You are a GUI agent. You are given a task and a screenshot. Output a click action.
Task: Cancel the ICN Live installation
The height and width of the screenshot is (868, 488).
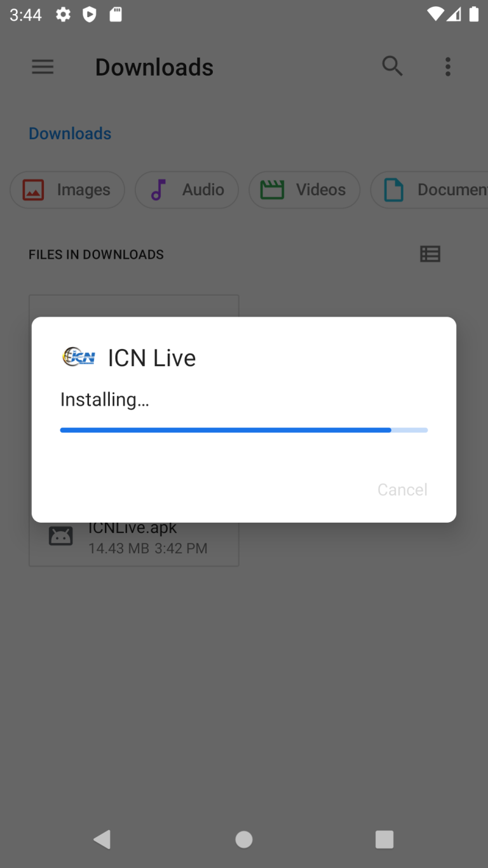[x=402, y=490]
